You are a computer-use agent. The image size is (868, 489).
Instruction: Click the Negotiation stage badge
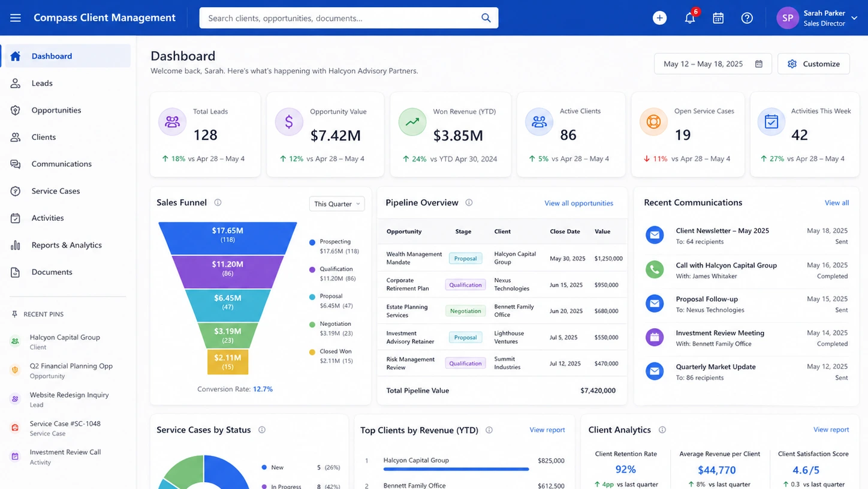point(465,311)
